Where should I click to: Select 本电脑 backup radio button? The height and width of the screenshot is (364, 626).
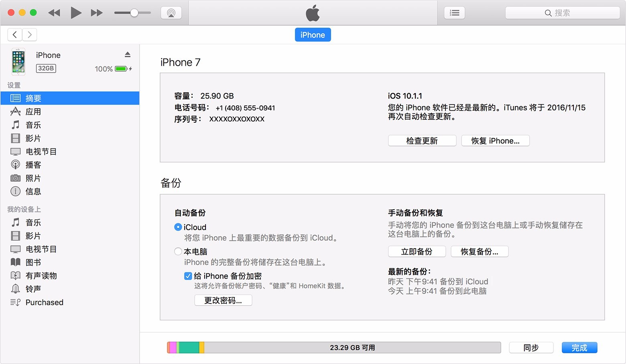[178, 251]
